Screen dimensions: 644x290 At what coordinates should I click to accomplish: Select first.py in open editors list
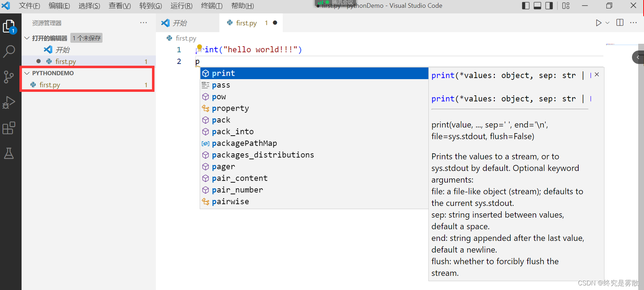click(x=88, y=61)
